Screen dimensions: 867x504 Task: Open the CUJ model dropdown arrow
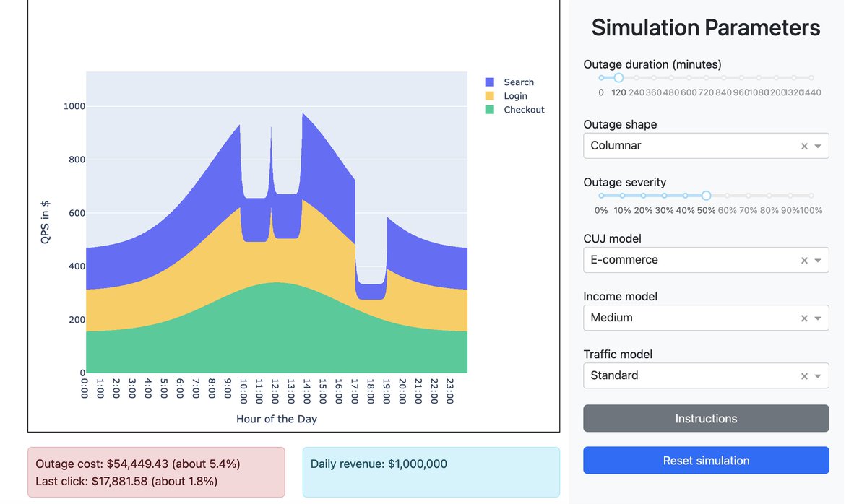[818, 261]
